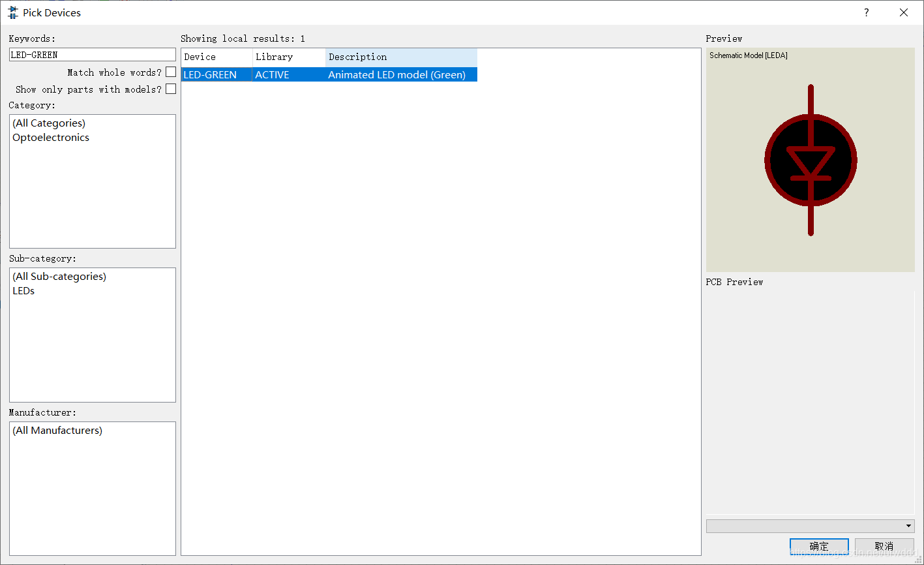Cancel with the 取消 button
The image size is (924, 565).
click(x=884, y=546)
